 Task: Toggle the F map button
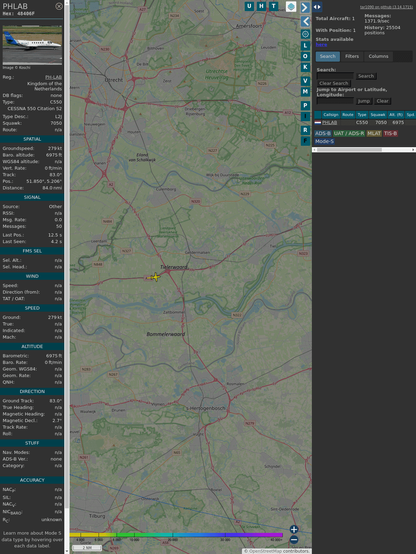tap(305, 141)
